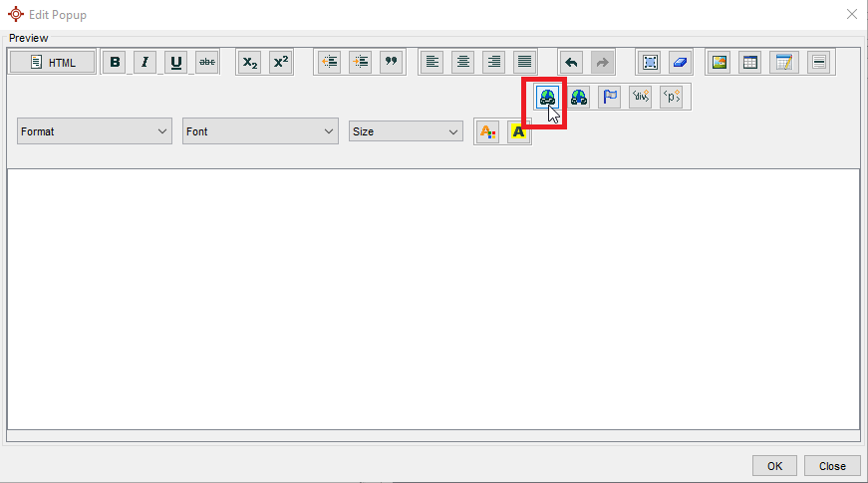Apply strikethrough formatting

pos(206,62)
